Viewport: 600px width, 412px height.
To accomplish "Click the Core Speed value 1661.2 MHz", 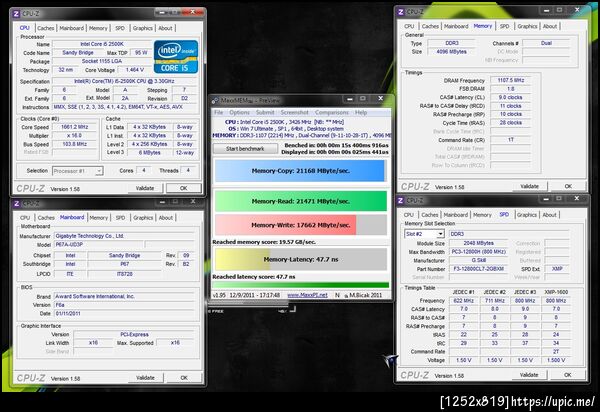I will (x=75, y=127).
